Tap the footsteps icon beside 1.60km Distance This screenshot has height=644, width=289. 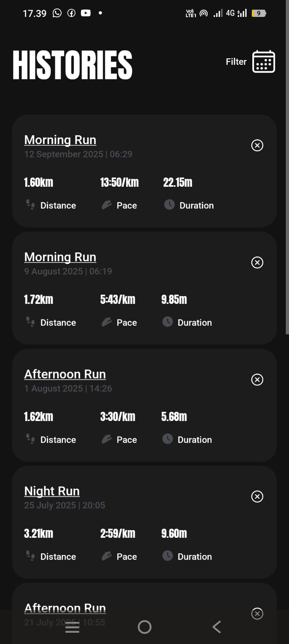tap(30, 205)
